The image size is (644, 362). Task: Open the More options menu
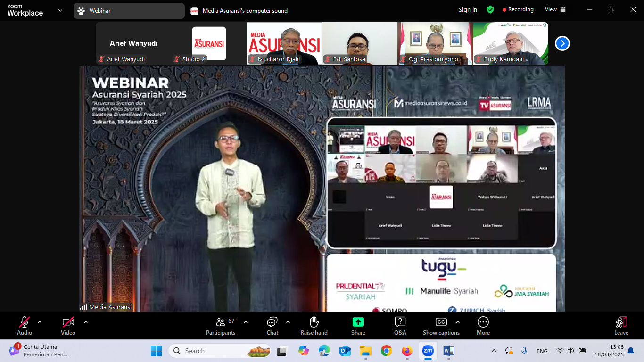click(483, 326)
